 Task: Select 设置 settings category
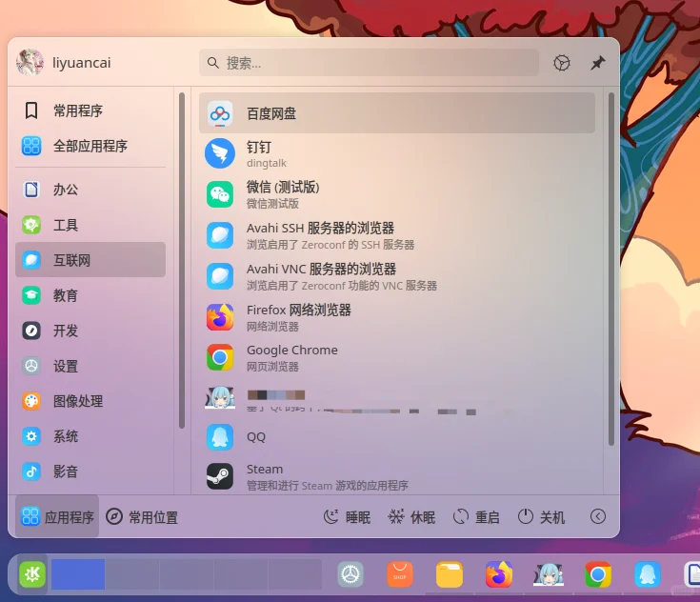click(x=90, y=366)
